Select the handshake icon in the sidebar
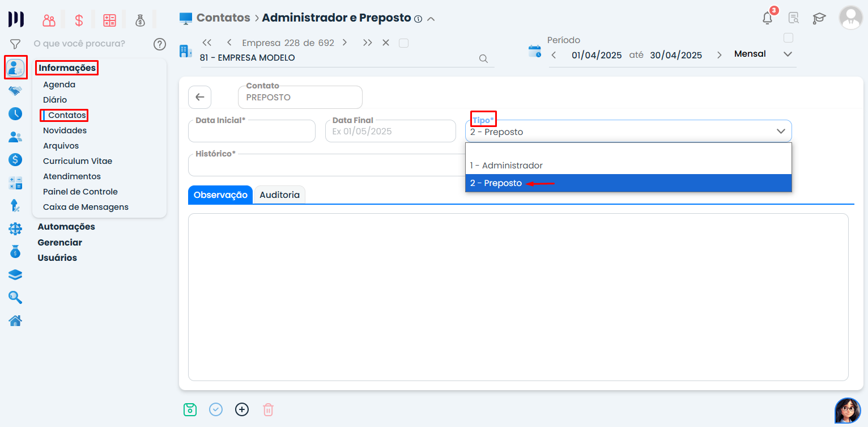This screenshot has height=427, width=868. point(15,91)
